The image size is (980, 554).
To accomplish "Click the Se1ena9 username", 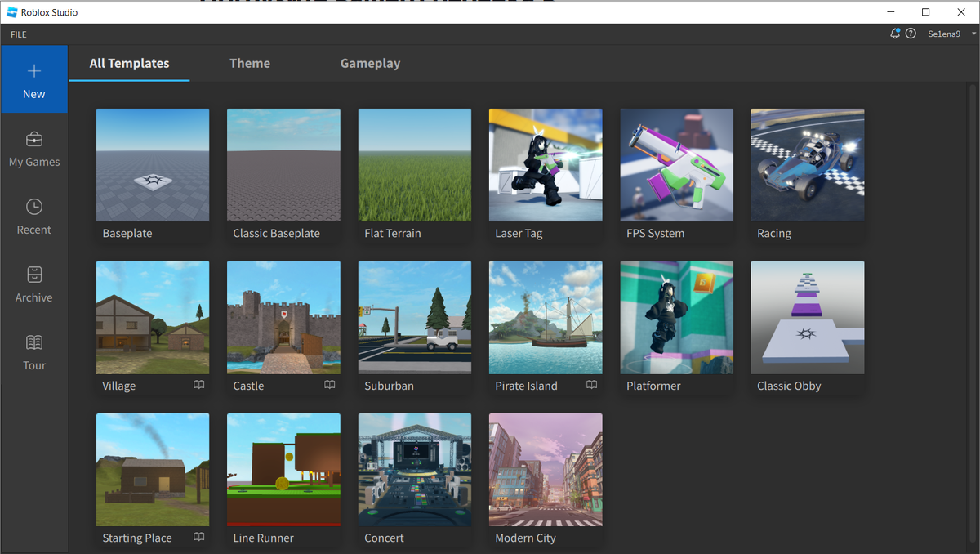I will (x=946, y=34).
